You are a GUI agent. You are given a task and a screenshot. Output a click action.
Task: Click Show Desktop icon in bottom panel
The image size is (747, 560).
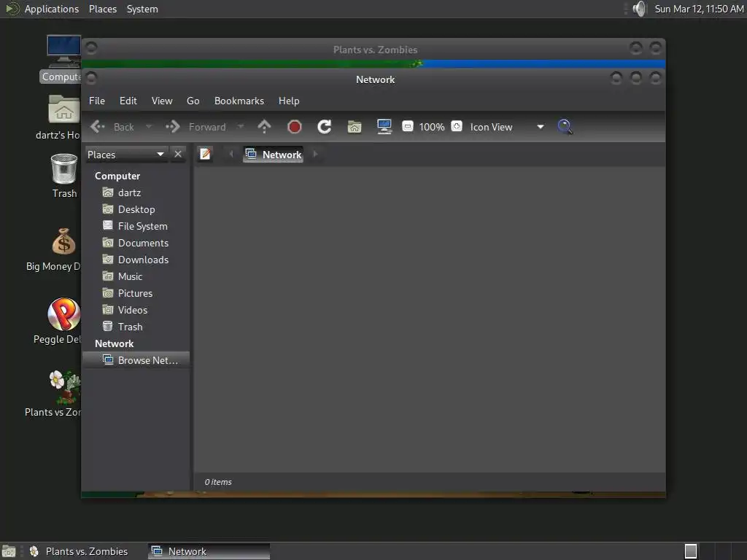coord(9,551)
